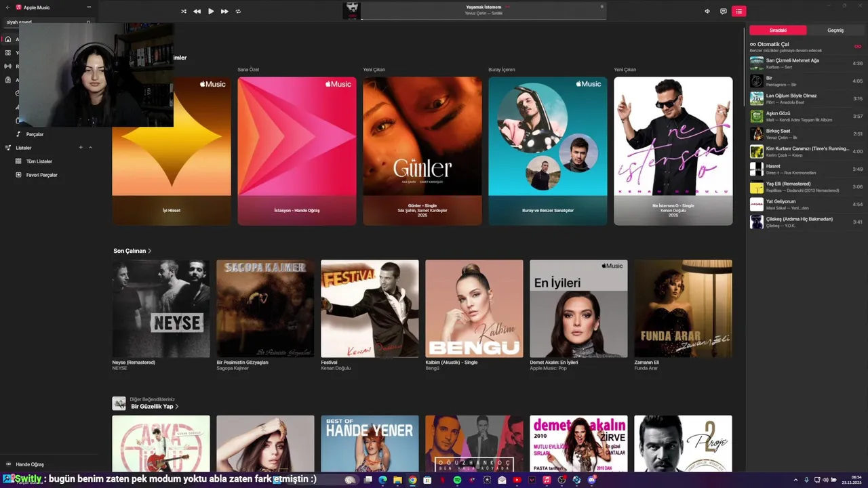Add a new playlist next to Listeler

(81, 148)
